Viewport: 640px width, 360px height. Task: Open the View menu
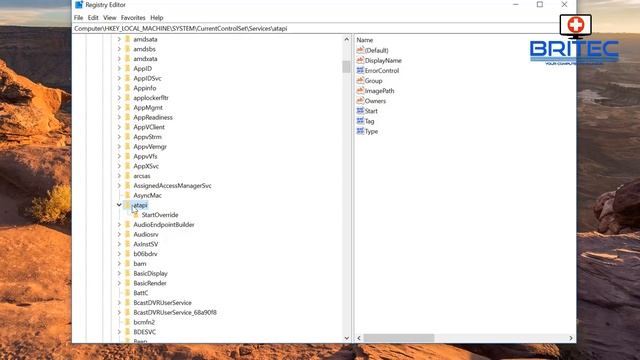109,18
